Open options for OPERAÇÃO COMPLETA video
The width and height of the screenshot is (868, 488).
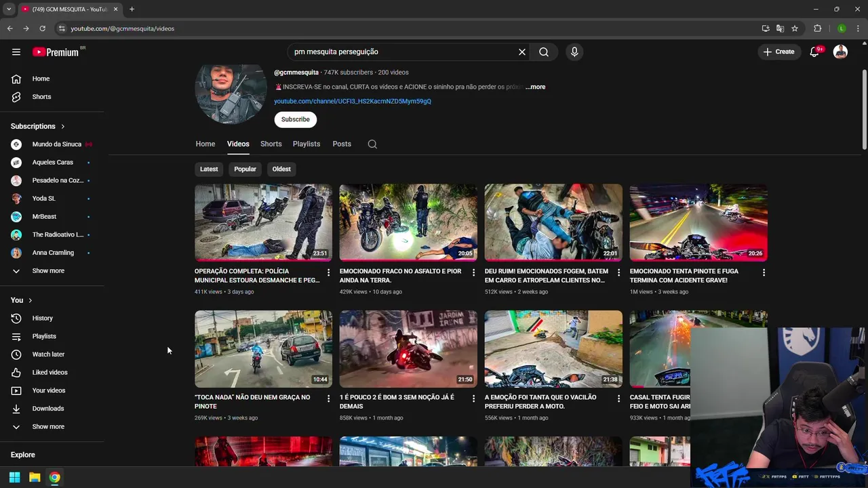[329, 272]
